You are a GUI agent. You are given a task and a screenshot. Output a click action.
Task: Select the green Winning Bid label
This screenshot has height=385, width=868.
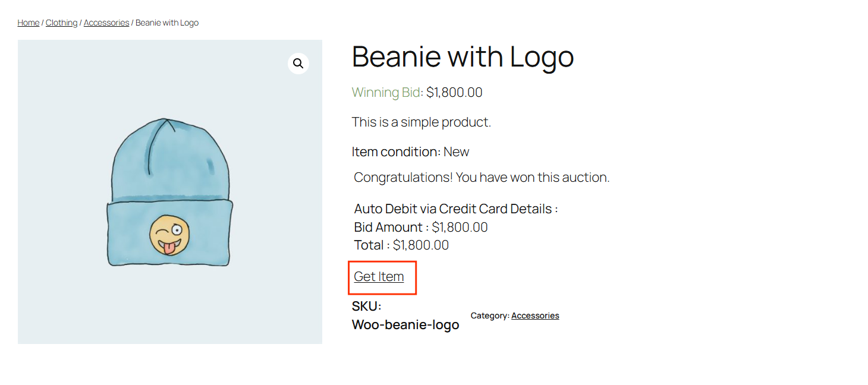click(x=386, y=92)
